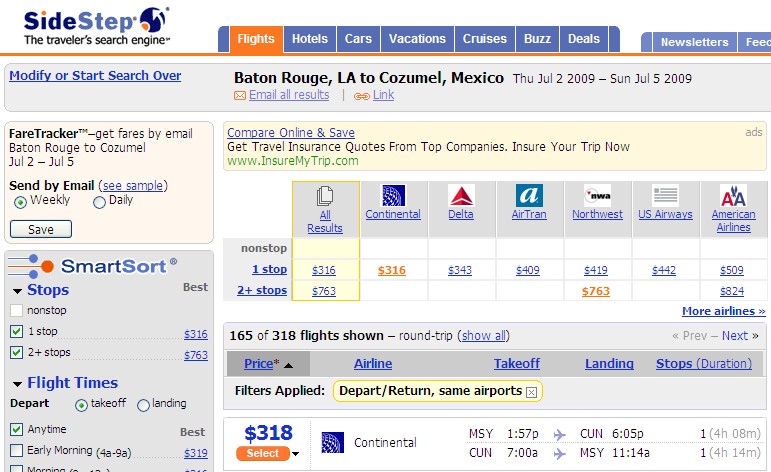
Task: Click plane icon on CUN 7:00a leg
Action: pos(559,453)
